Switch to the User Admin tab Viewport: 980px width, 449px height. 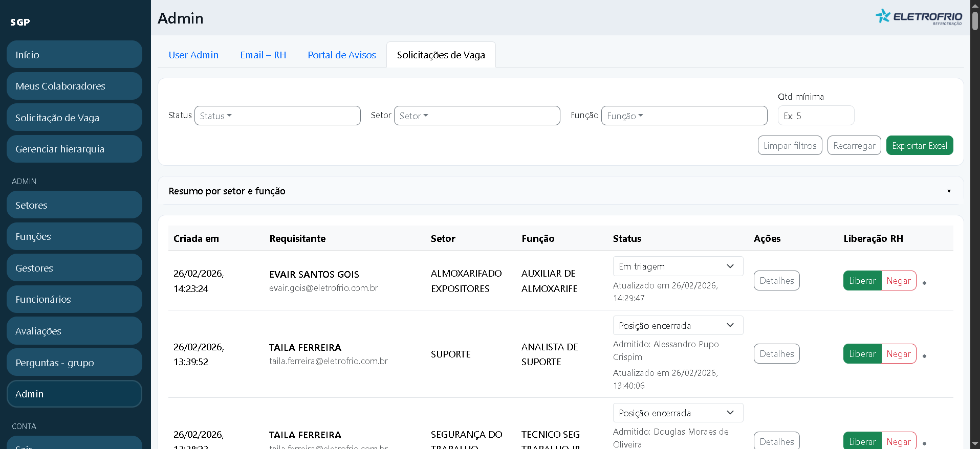(x=193, y=55)
